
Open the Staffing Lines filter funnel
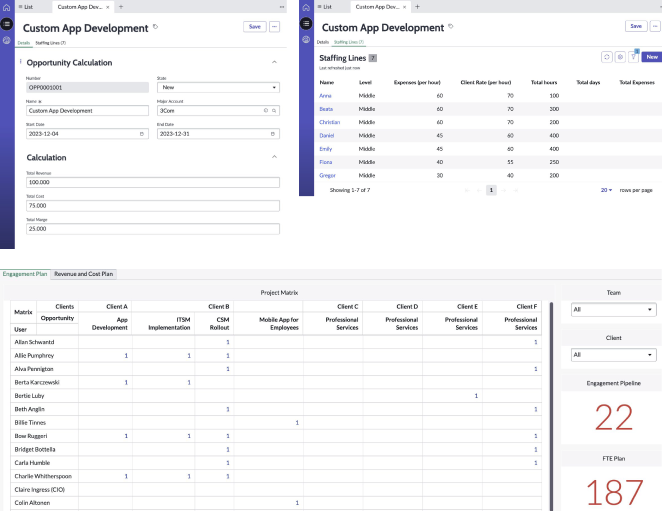point(632,58)
